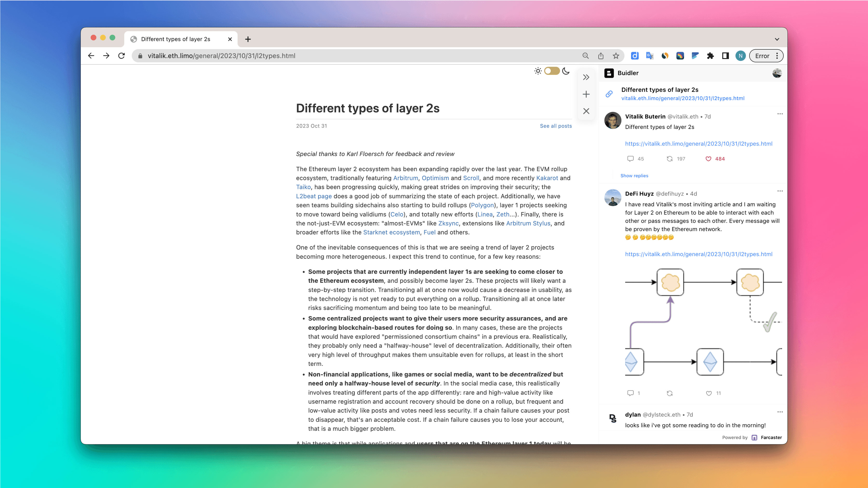The width and height of the screenshot is (868, 488).
Task: Open a new browser tab
Action: tap(248, 39)
